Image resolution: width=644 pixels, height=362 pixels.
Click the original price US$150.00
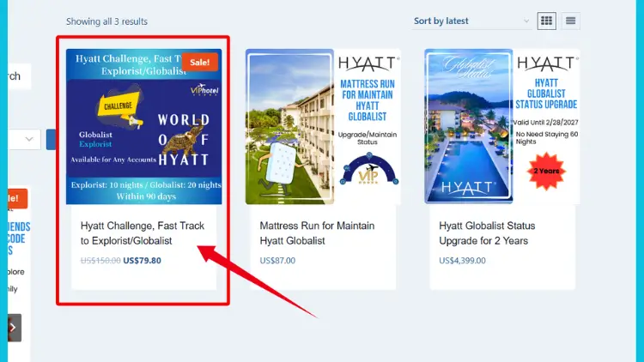coord(100,260)
